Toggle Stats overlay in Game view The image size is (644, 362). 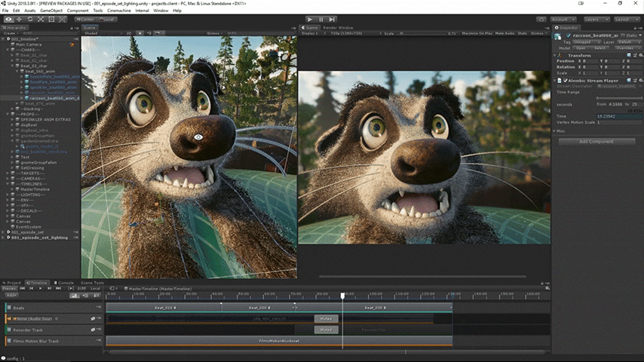click(x=522, y=33)
